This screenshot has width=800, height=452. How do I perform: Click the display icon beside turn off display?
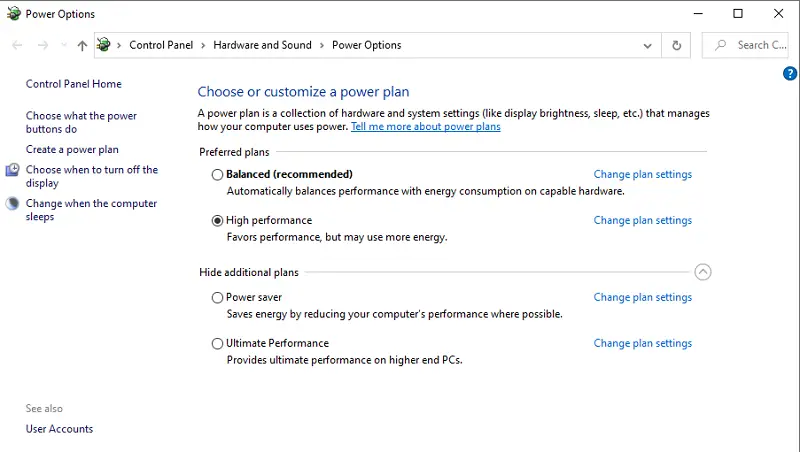click(12, 170)
